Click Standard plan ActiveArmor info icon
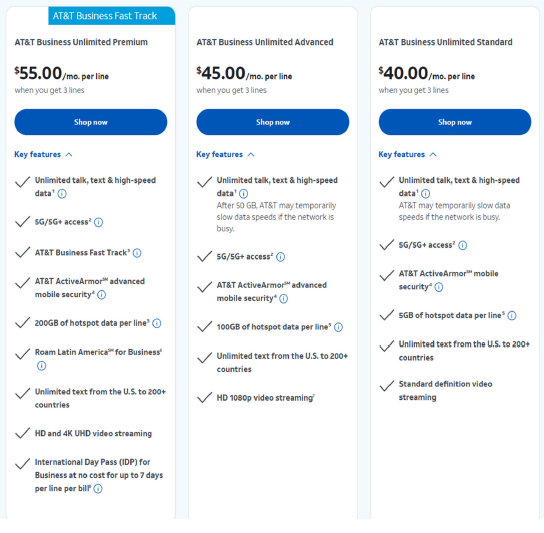 [439, 287]
